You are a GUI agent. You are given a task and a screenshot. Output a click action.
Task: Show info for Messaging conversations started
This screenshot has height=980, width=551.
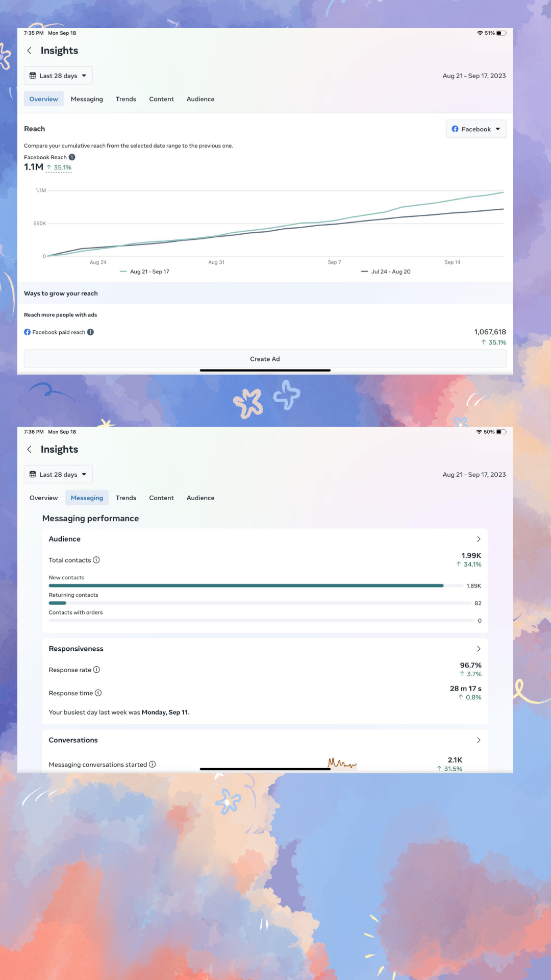pyautogui.click(x=152, y=764)
